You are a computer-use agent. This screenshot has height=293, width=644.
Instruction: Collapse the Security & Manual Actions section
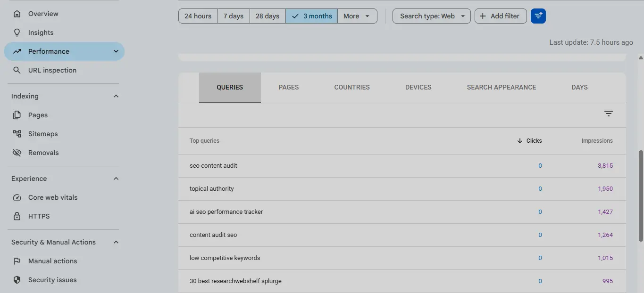point(116,242)
